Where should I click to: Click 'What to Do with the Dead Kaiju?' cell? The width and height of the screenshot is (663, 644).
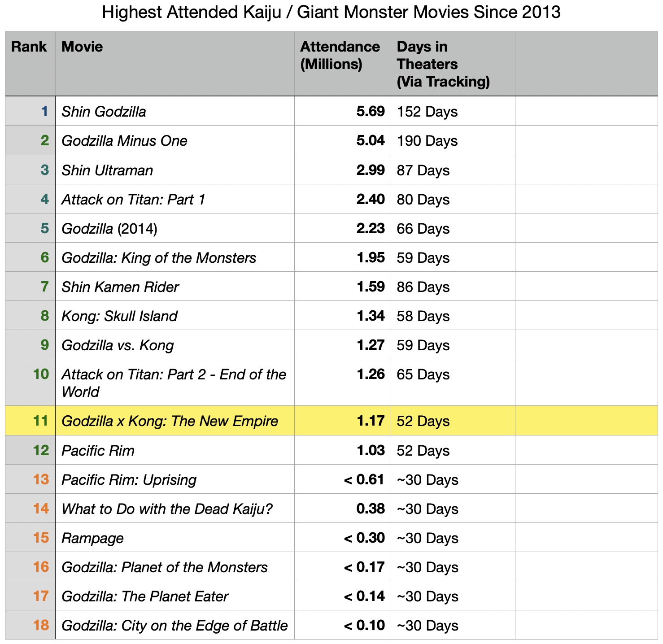pos(175,509)
